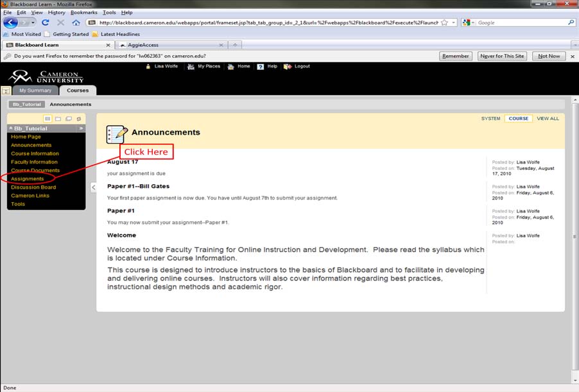The height and width of the screenshot is (392, 579).
Task: Click the browser address bar URL
Action: (x=269, y=22)
